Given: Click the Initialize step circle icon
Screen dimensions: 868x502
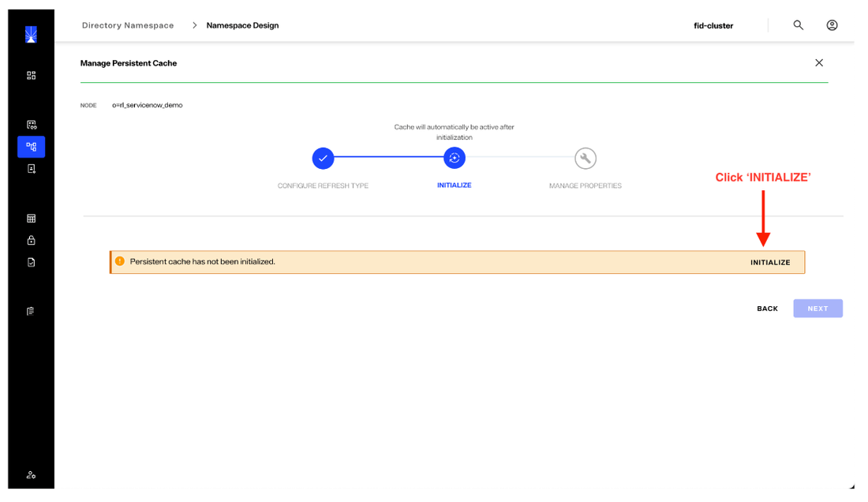Looking at the screenshot, I should click(455, 159).
